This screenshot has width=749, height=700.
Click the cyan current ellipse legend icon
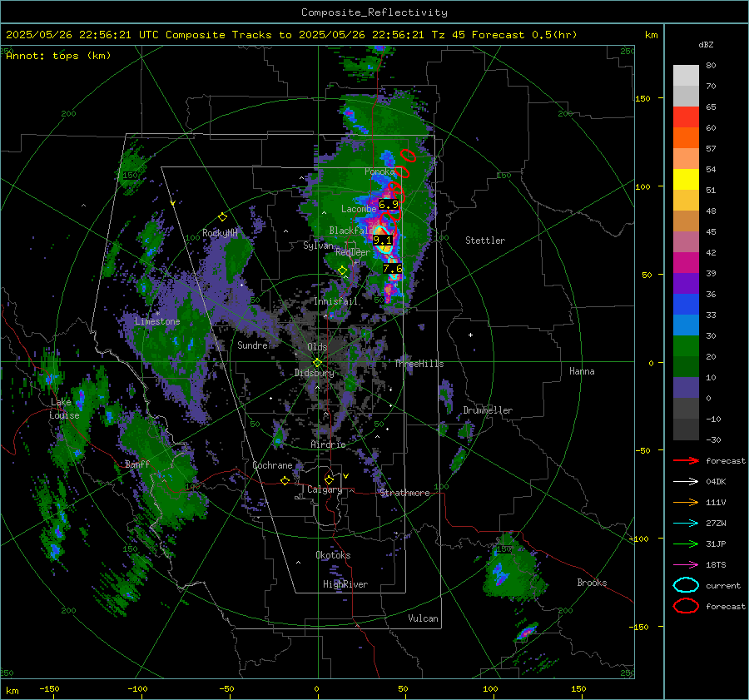point(686,585)
